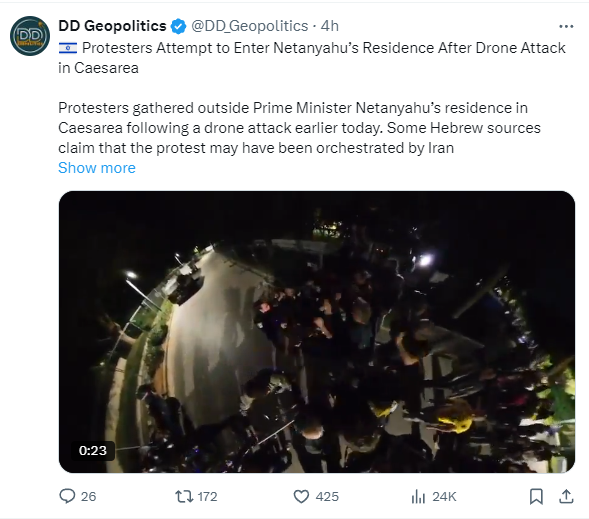The width and height of the screenshot is (589, 519).
Task: Click the 4h timestamp link
Action: (329, 26)
